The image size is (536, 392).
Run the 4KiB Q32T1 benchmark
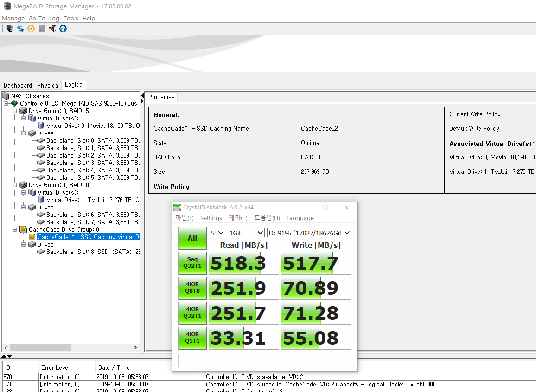pos(192,313)
